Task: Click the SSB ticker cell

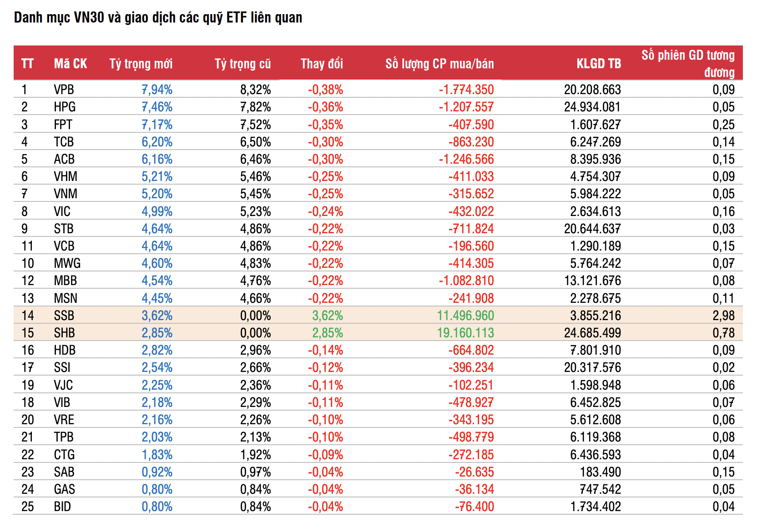Action: (x=64, y=316)
